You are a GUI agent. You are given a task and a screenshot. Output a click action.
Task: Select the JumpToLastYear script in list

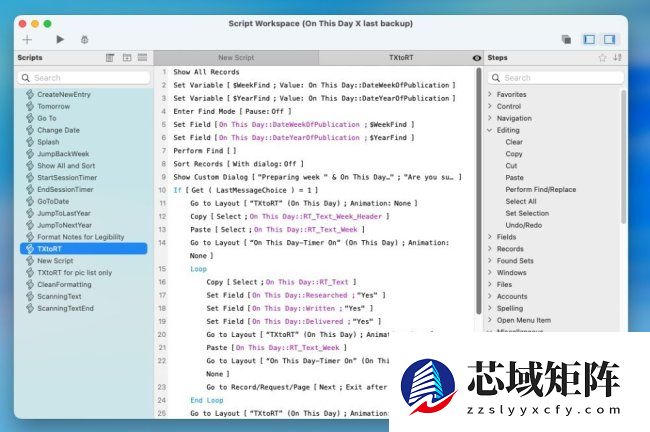pos(64,212)
